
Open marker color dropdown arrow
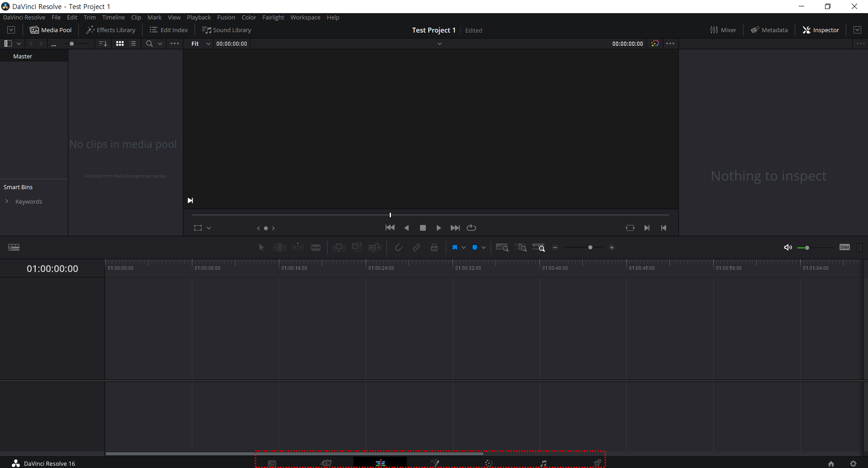tap(483, 248)
